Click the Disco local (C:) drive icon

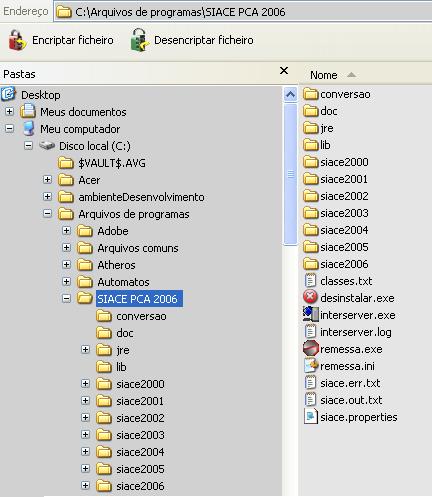point(47,146)
